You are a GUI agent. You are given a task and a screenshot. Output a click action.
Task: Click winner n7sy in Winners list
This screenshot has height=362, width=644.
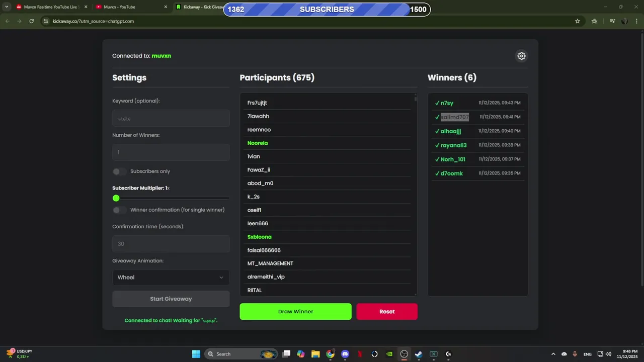(x=447, y=103)
